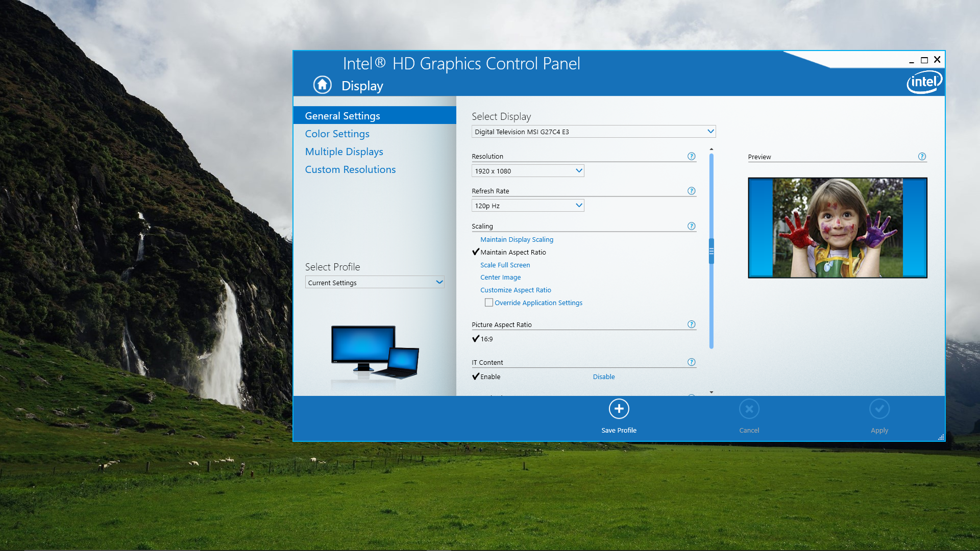Click the Cancel X icon
The image size is (980, 551).
[749, 409]
